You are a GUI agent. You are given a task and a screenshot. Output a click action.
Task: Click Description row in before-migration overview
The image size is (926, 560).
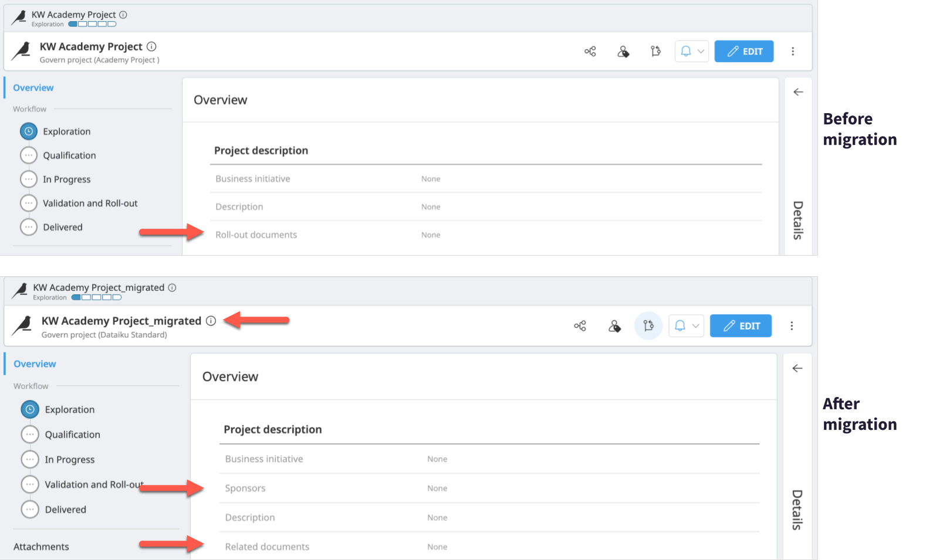tap(486, 207)
